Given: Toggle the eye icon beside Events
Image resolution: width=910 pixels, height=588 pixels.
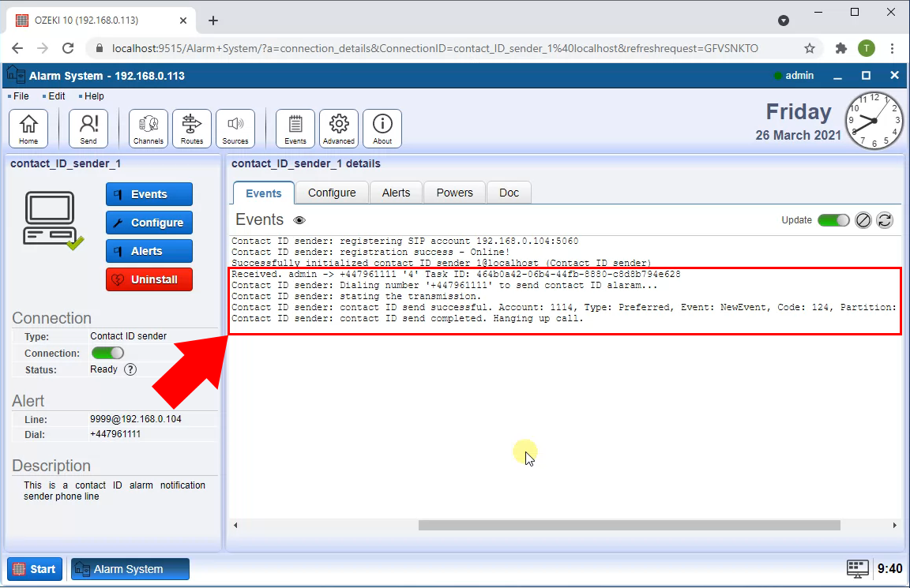Looking at the screenshot, I should [x=299, y=221].
